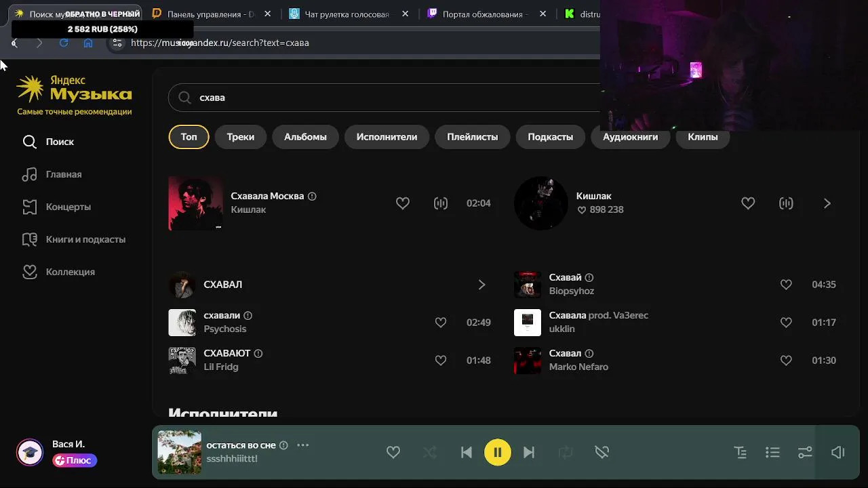Select the Плейлисты filter tab

[x=472, y=137]
